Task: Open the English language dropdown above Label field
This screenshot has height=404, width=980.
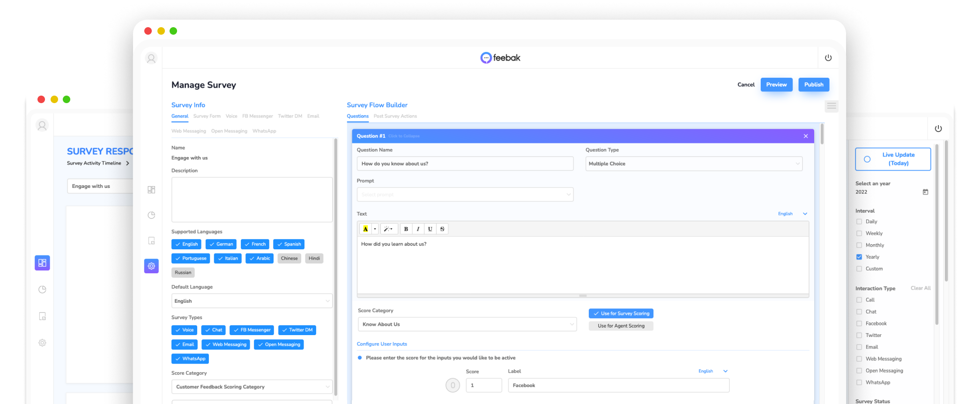Action: click(x=713, y=371)
